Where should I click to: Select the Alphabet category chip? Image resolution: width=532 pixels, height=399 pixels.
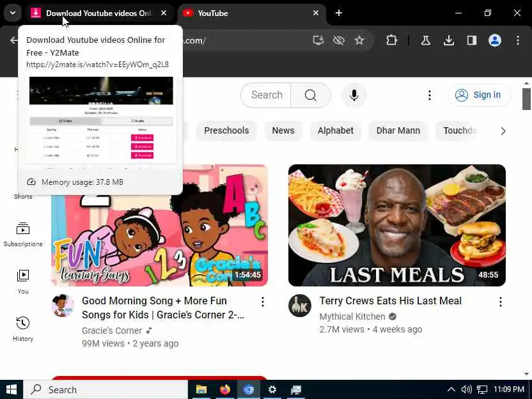pos(335,130)
